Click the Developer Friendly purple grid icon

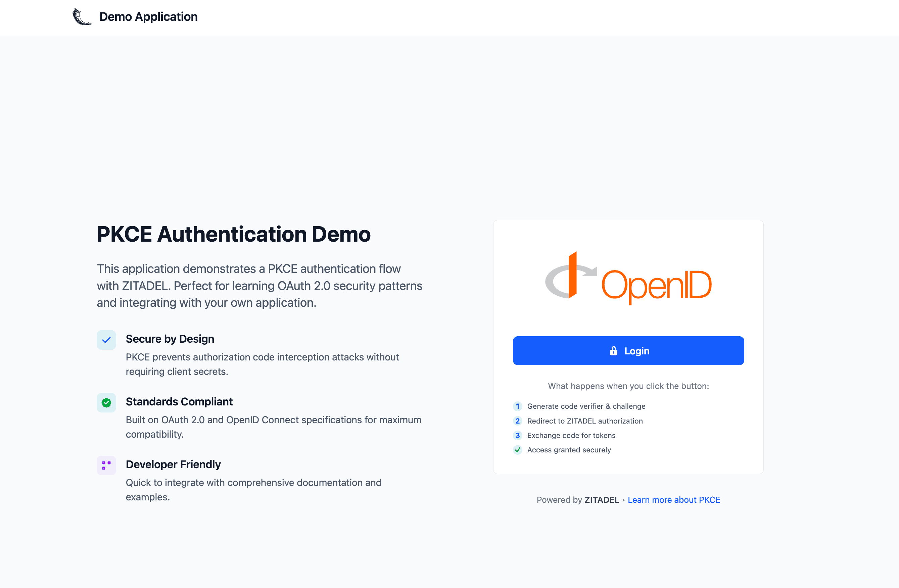[106, 465]
